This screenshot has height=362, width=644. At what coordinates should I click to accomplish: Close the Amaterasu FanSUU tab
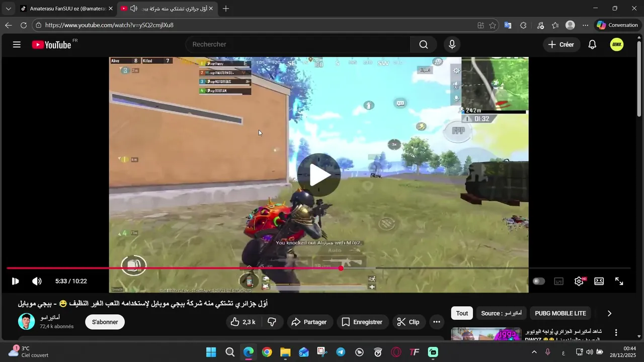(x=110, y=9)
